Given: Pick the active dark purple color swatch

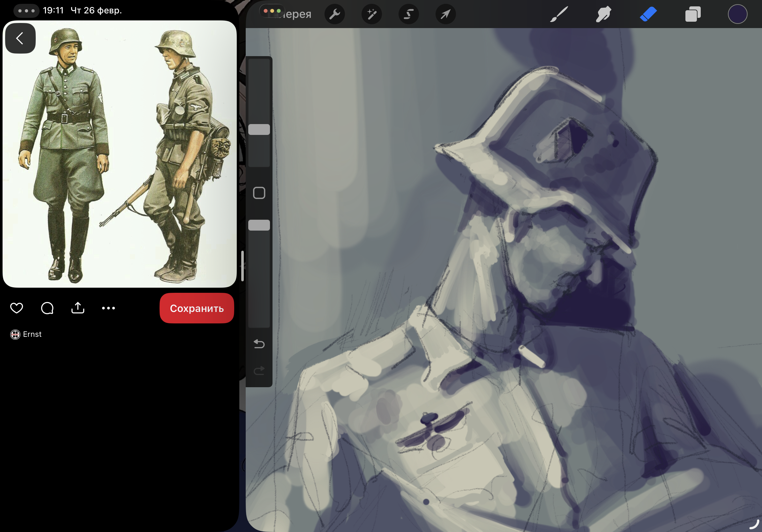Looking at the screenshot, I should 737,14.
